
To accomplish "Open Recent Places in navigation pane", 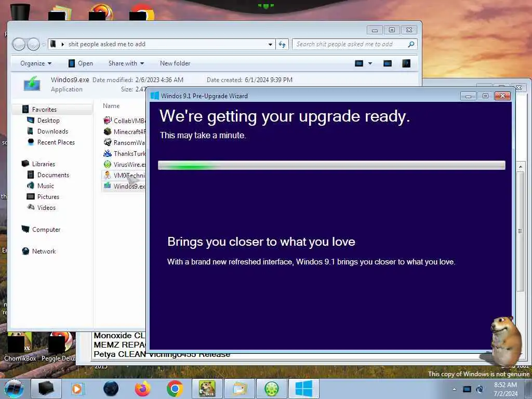I will click(x=56, y=142).
